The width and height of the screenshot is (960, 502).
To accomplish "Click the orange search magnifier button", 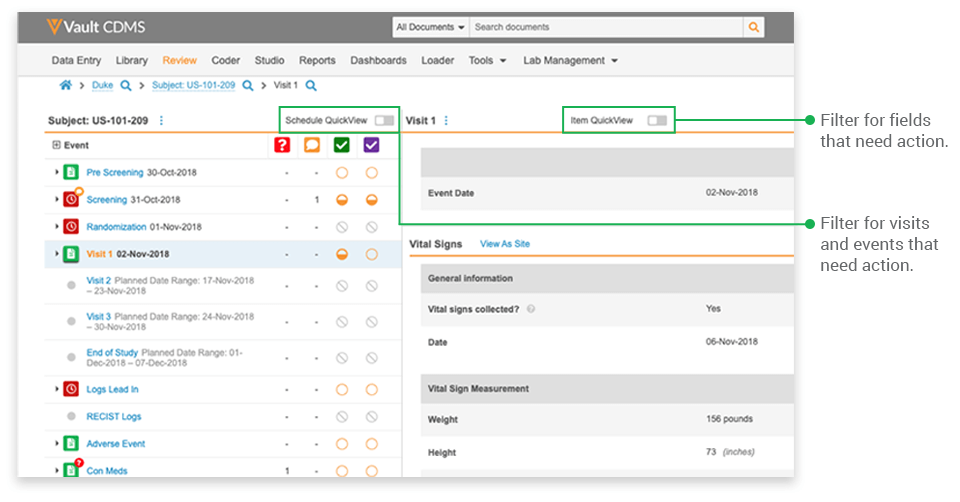I will pyautogui.click(x=754, y=27).
